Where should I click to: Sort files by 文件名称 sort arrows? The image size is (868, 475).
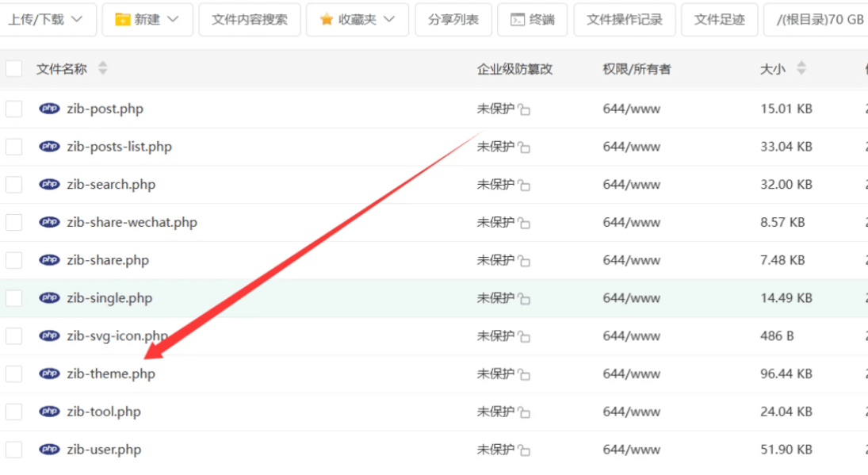pyautogui.click(x=102, y=69)
